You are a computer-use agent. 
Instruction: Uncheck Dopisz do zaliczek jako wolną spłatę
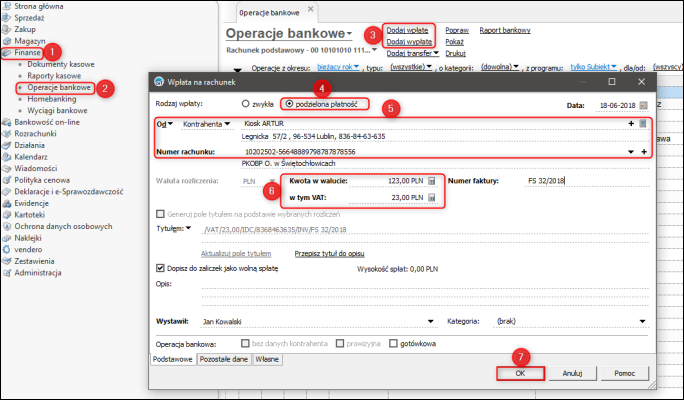pos(160,268)
